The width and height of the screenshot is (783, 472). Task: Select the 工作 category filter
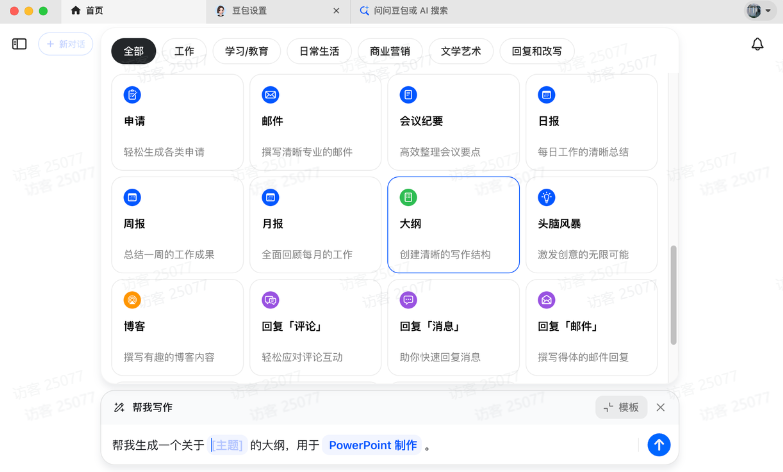pos(184,51)
